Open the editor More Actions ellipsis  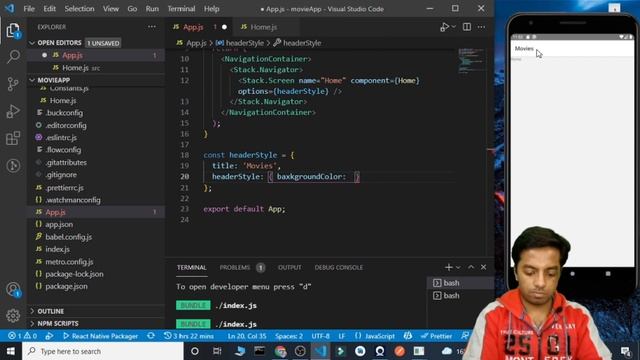pyautogui.click(x=481, y=27)
